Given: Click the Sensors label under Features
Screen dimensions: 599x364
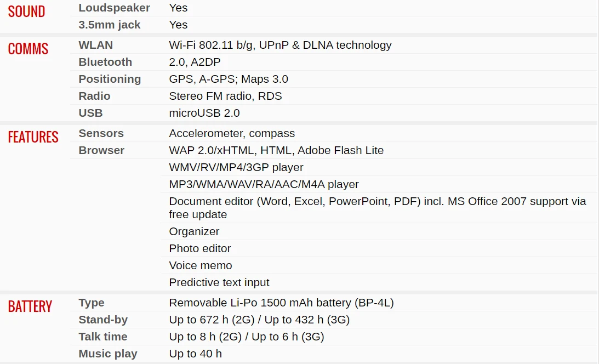Looking at the screenshot, I should pyautogui.click(x=101, y=133).
